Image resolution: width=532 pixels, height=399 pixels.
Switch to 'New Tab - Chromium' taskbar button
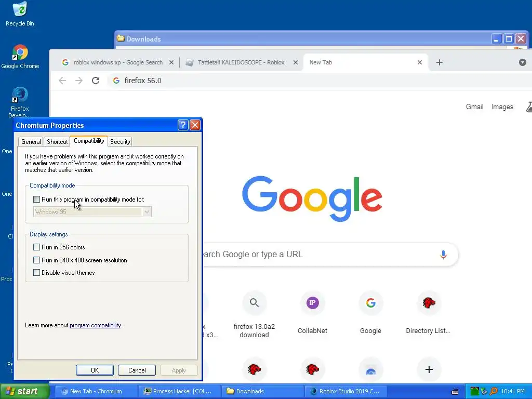(x=96, y=391)
